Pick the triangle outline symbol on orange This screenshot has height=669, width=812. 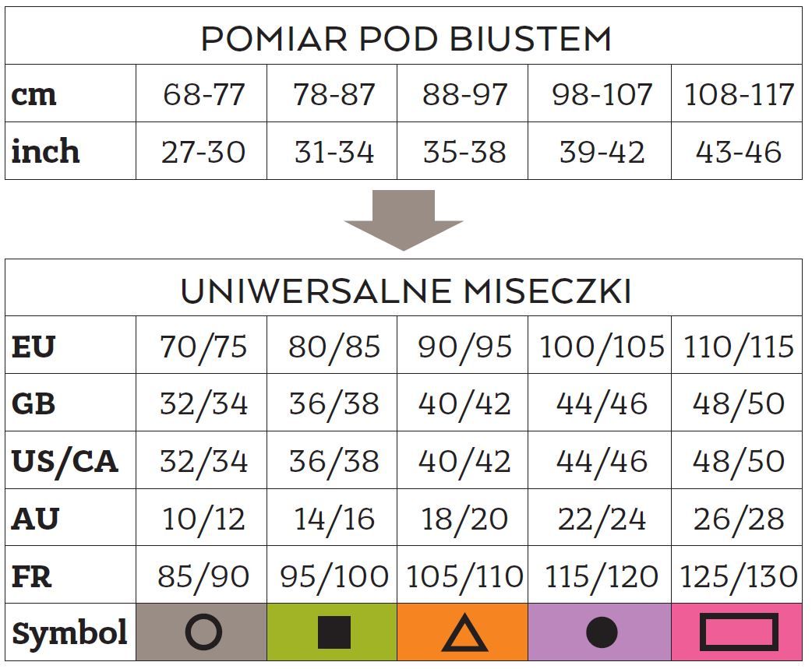click(x=464, y=632)
